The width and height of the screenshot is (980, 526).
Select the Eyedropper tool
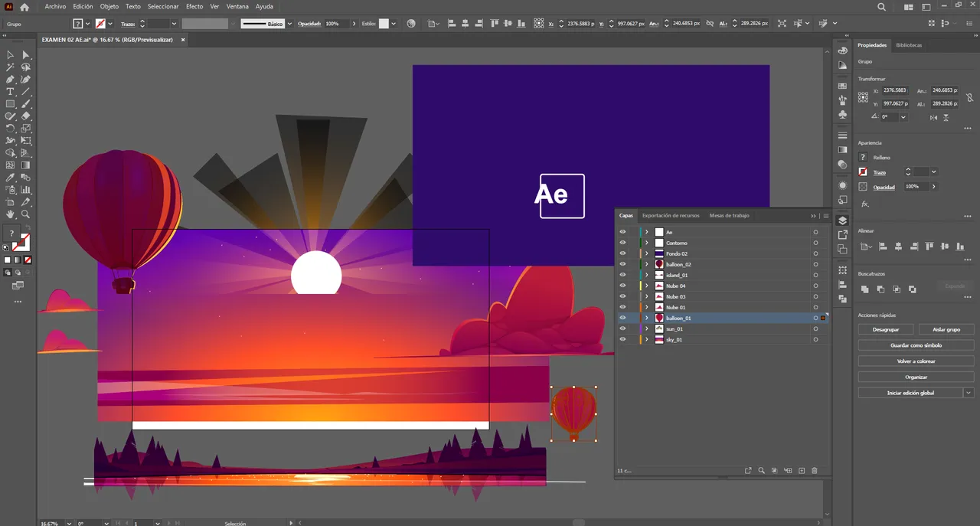coord(10,178)
